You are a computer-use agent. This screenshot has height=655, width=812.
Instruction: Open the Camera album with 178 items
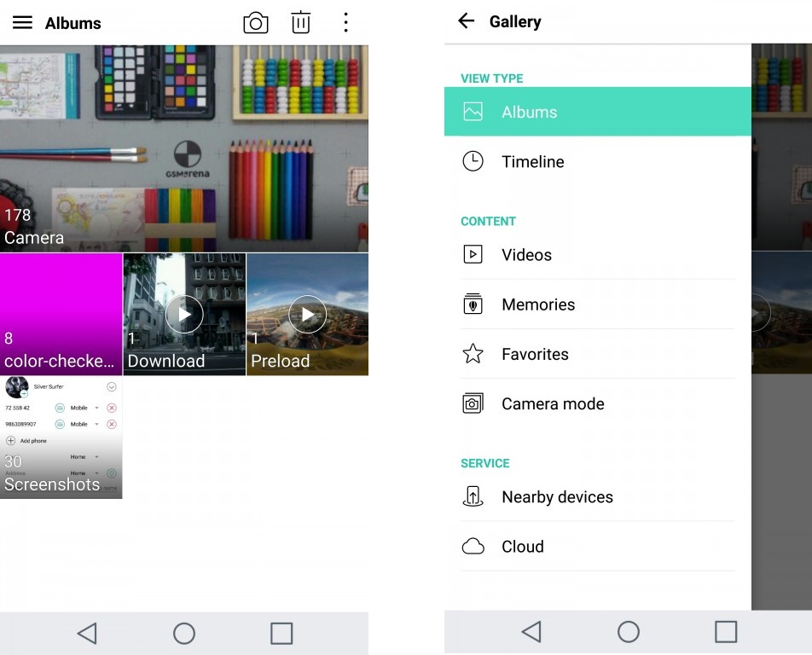tap(184, 148)
